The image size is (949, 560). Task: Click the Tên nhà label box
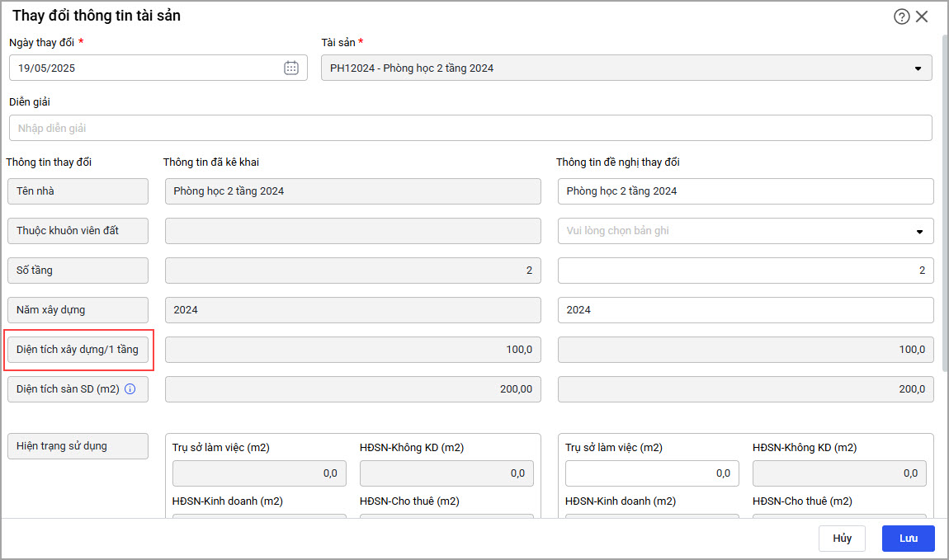coord(78,191)
